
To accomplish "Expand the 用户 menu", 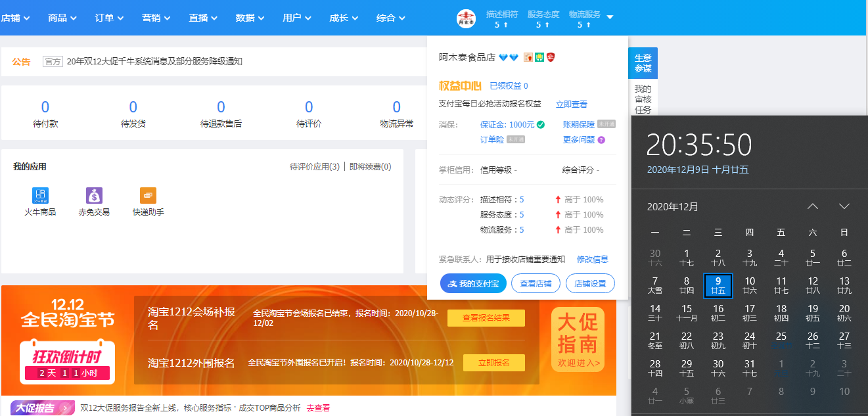I will [x=298, y=18].
